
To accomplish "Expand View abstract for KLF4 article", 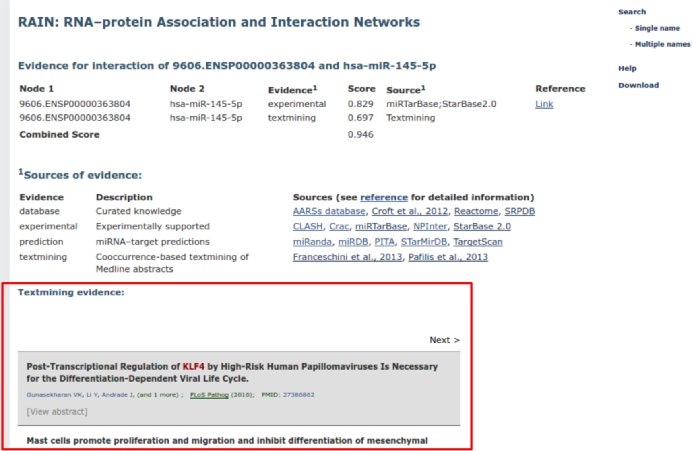I will [57, 411].
